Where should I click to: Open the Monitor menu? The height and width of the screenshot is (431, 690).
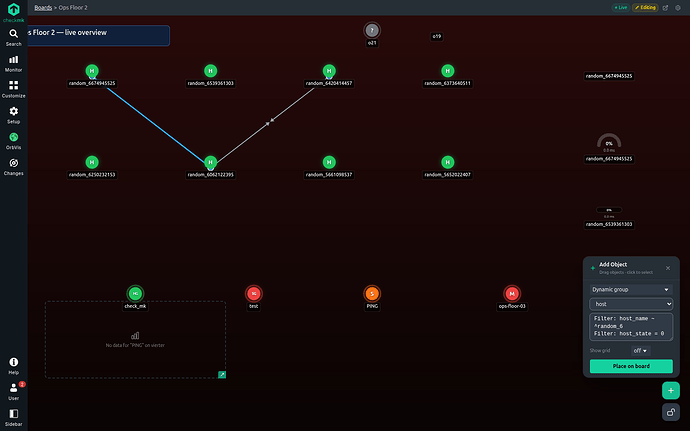(x=14, y=63)
